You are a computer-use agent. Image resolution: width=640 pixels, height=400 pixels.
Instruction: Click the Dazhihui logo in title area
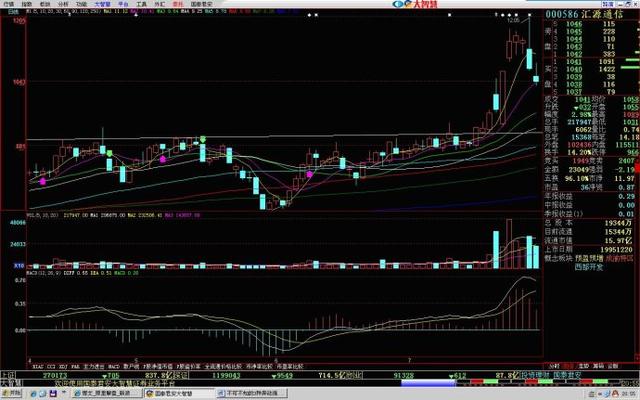(x=415, y=4)
